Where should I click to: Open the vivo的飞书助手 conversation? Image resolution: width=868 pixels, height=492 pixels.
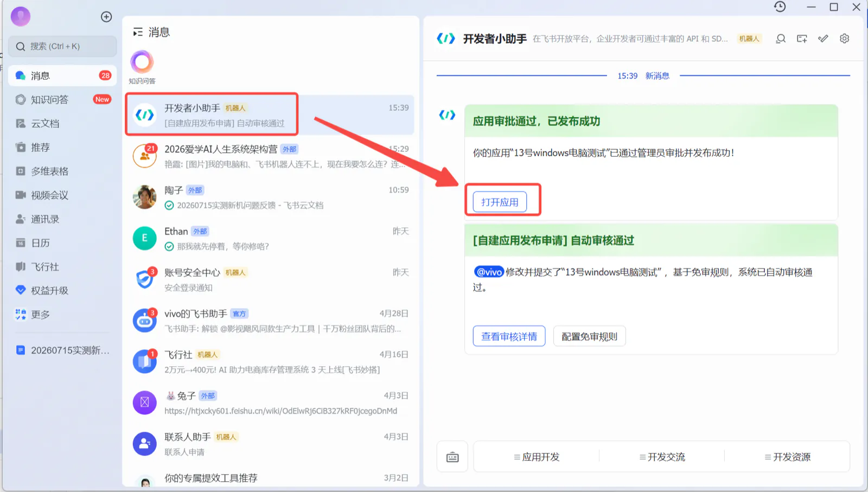pos(270,321)
